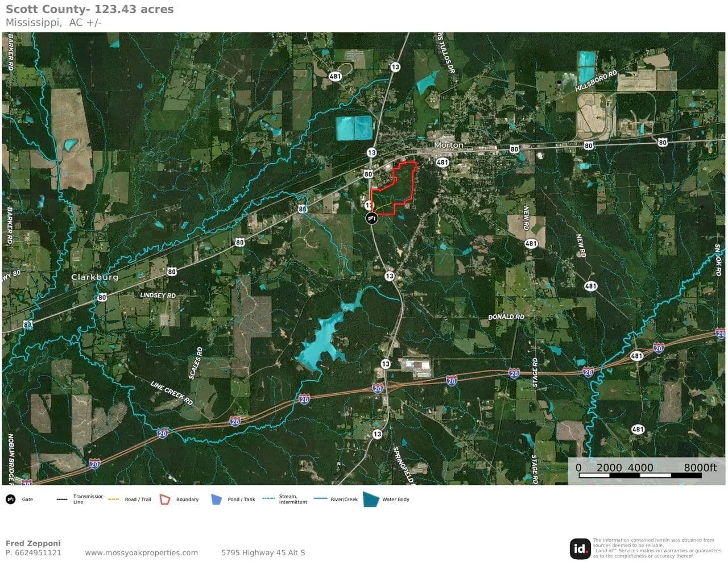The width and height of the screenshot is (728, 562).
Task: Click the Donald Rd map label
Action: (x=506, y=317)
